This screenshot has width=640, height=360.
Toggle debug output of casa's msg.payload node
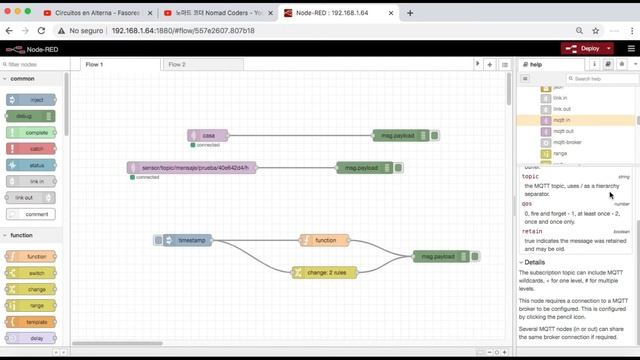pos(435,136)
